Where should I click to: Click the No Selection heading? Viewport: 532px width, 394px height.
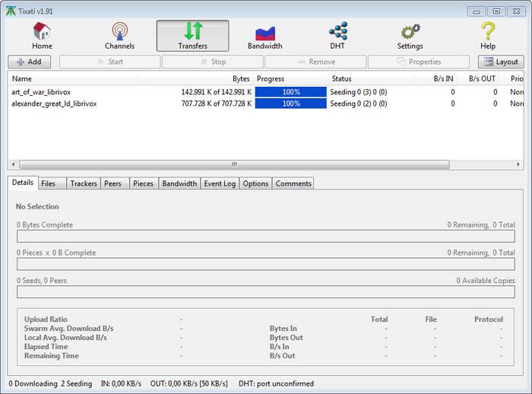click(x=37, y=207)
